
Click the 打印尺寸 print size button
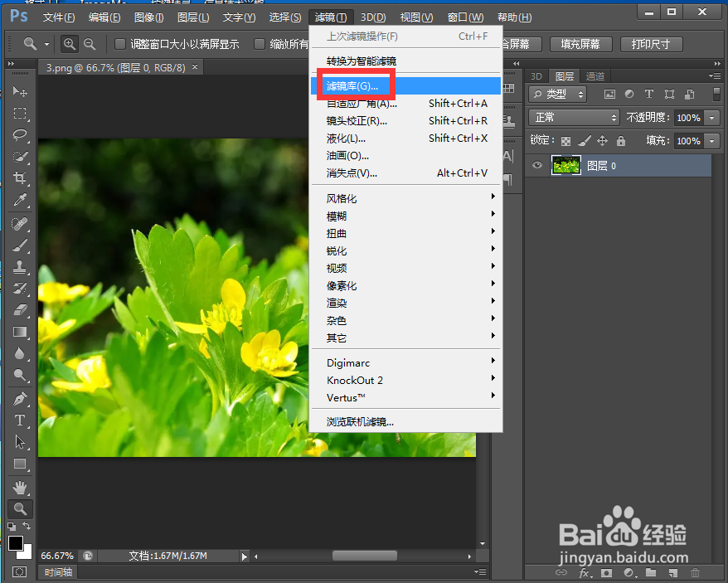click(x=651, y=44)
